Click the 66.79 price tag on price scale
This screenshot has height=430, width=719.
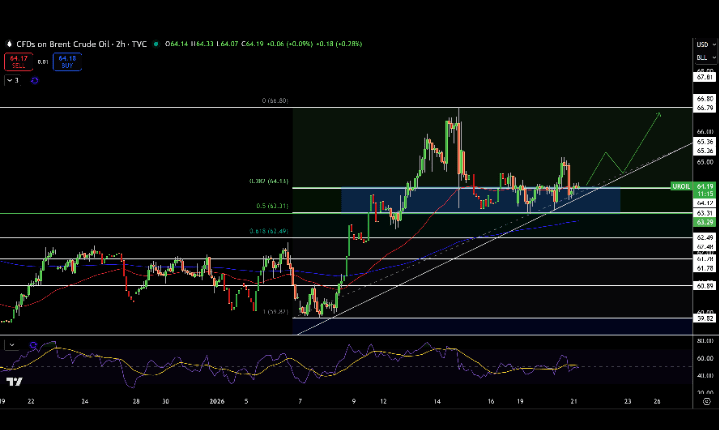coord(703,108)
